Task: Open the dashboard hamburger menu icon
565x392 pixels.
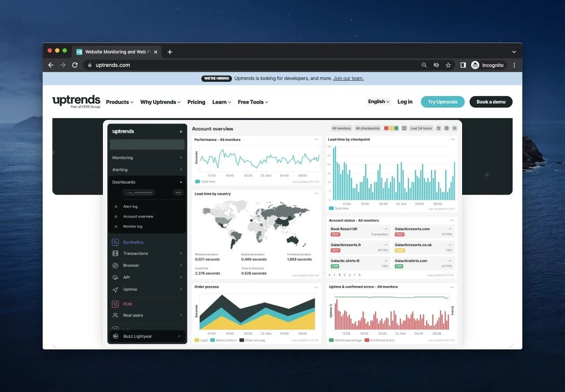Action: 455,128
